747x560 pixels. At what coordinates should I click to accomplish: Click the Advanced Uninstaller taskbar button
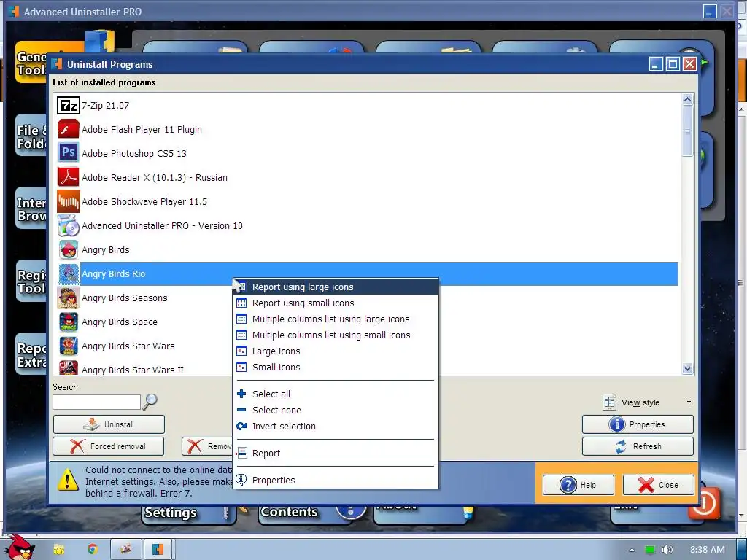click(158, 549)
